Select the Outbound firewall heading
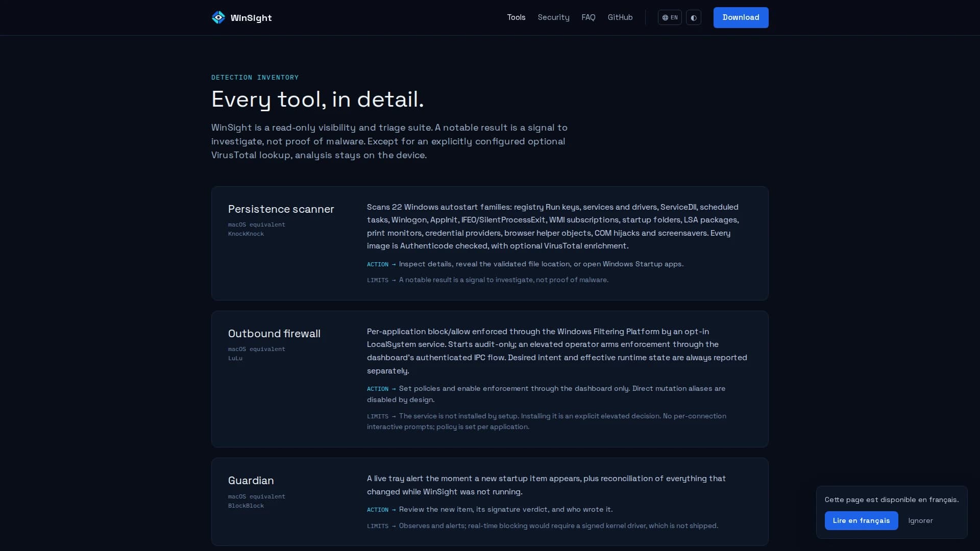Screen dimensions: 980x551 tap(274, 334)
